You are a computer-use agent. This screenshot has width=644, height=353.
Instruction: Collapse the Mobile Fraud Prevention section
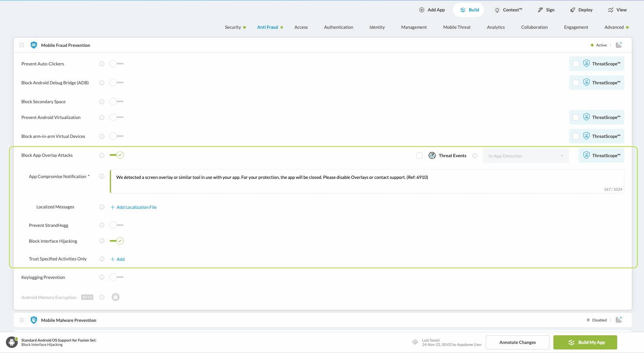[22, 45]
